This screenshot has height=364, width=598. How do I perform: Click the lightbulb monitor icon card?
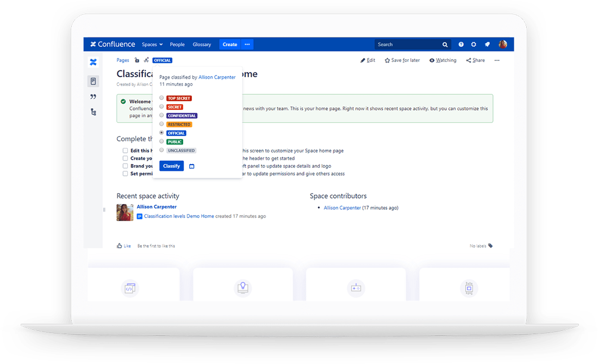(243, 288)
